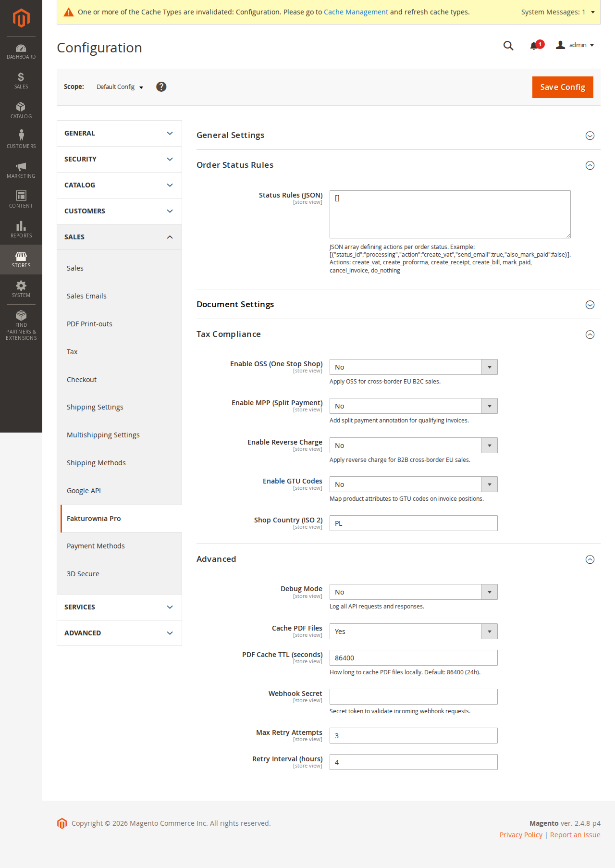Open the Enable OSS dropdown
615x868 pixels.
click(413, 367)
